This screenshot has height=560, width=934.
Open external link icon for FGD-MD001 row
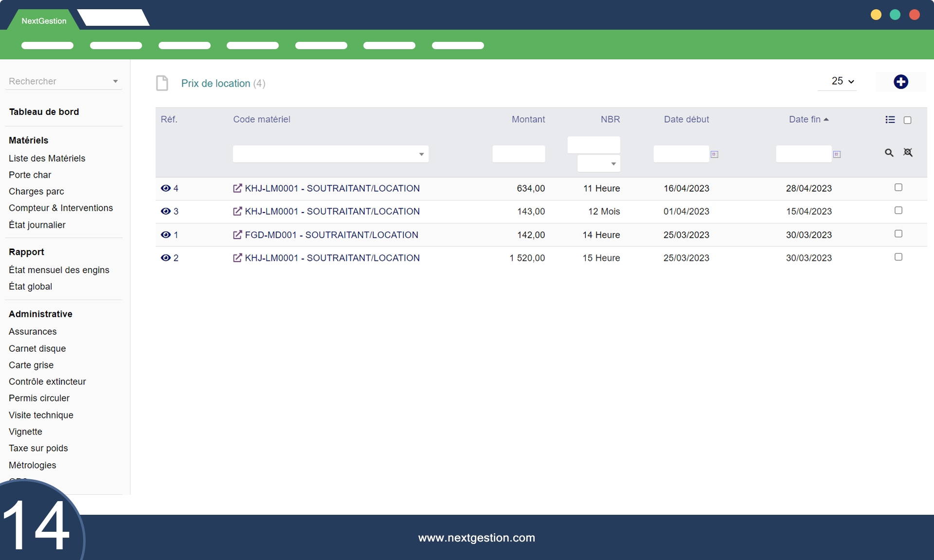[237, 235]
